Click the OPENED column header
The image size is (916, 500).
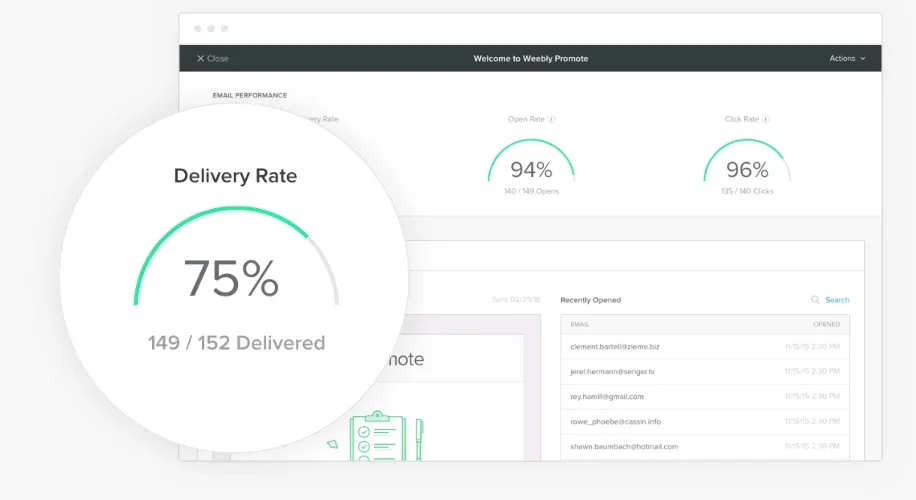[826, 324]
